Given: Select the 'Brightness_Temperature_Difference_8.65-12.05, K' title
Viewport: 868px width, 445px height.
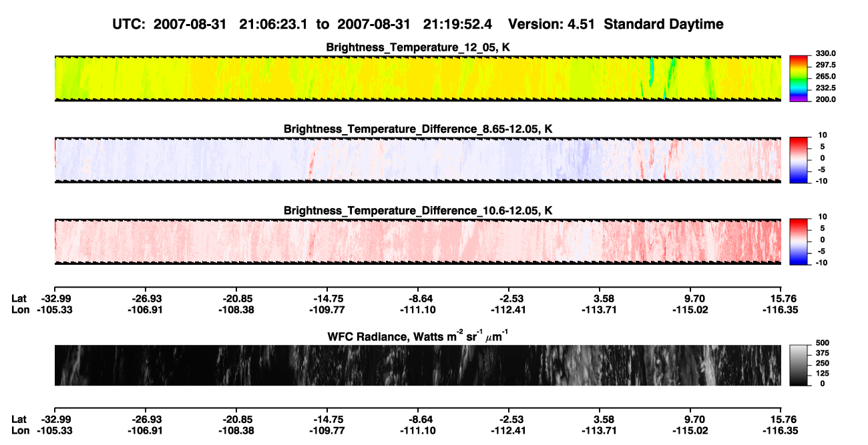Looking at the screenshot, I should pyautogui.click(x=419, y=129).
